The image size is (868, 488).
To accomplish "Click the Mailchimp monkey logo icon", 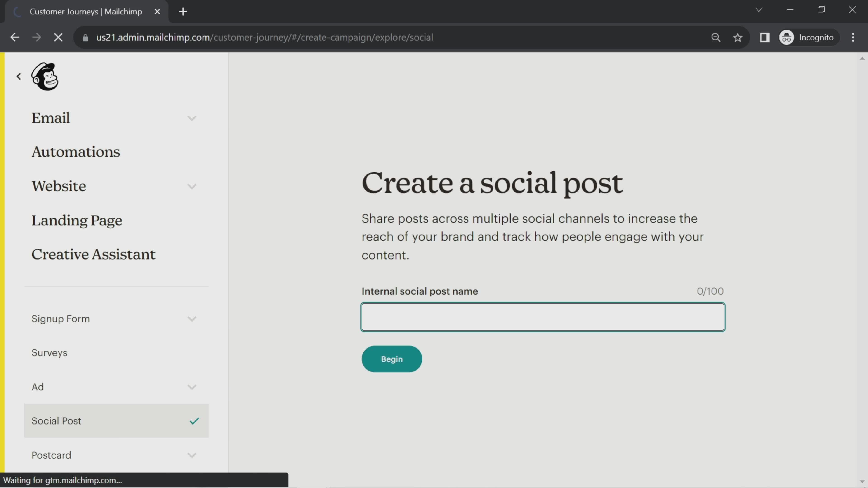I will click(45, 76).
